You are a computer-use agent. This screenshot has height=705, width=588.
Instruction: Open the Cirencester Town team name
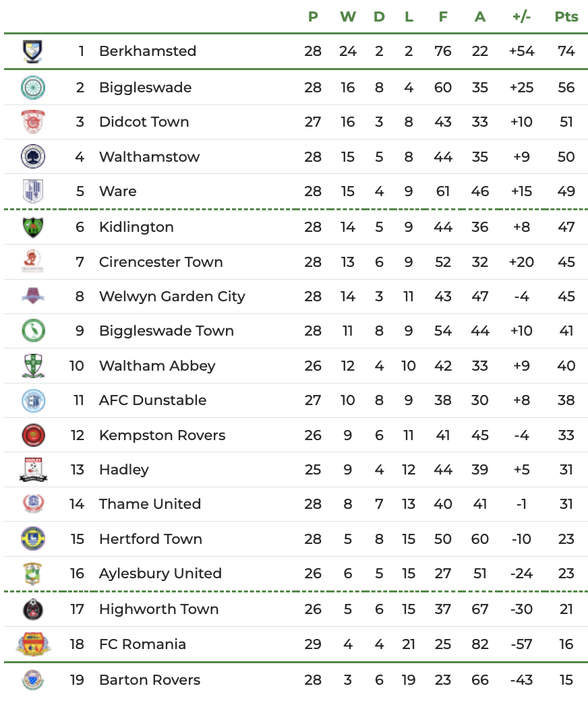(x=160, y=262)
